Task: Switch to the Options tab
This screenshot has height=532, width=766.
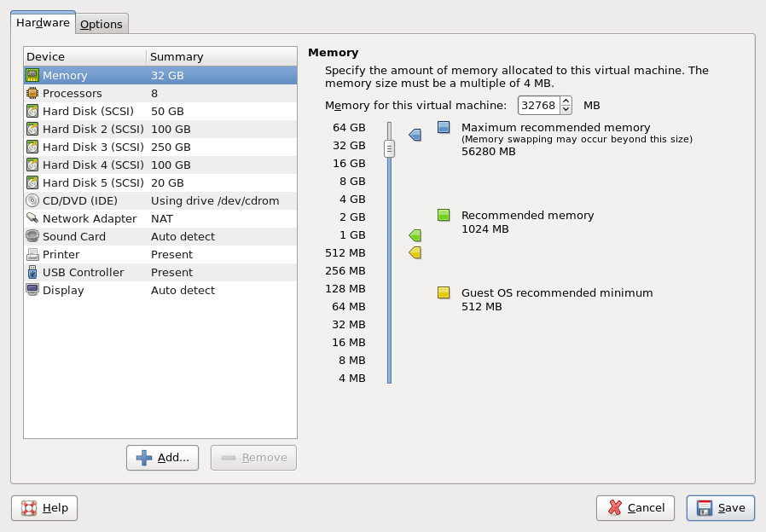Action: (x=102, y=24)
